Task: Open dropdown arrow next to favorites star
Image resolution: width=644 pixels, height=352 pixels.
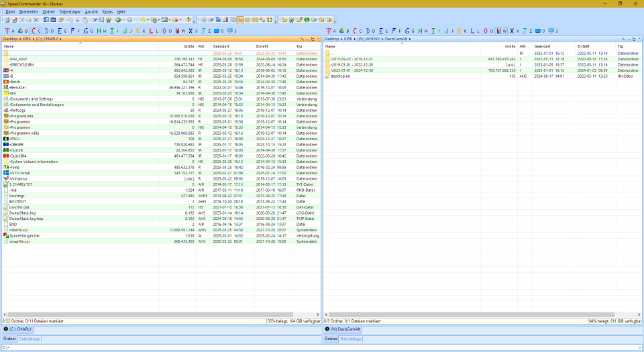Action: pyautogui.click(x=148, y=20)
